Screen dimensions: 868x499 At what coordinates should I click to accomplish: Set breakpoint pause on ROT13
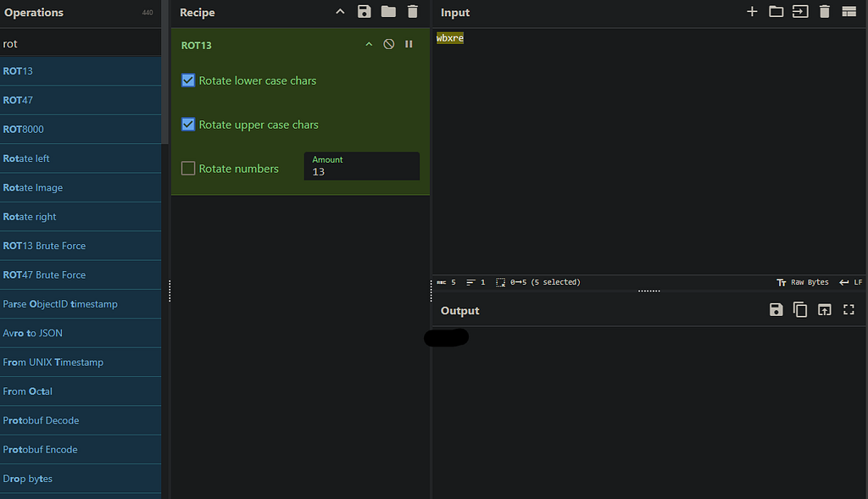tap(409, 44)
